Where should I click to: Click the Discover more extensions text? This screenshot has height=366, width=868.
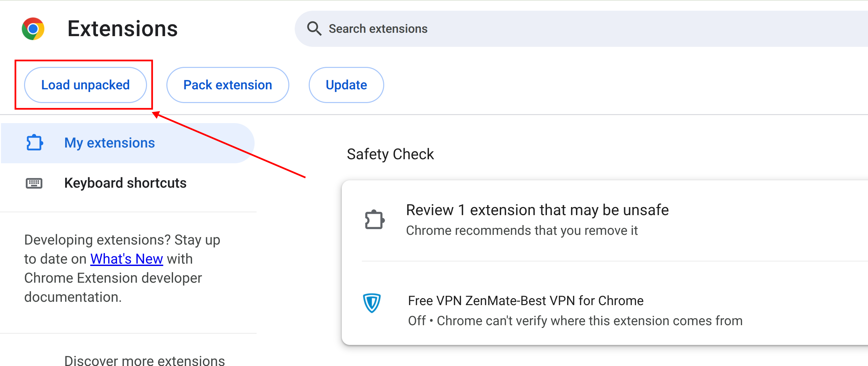click(145, 360)
